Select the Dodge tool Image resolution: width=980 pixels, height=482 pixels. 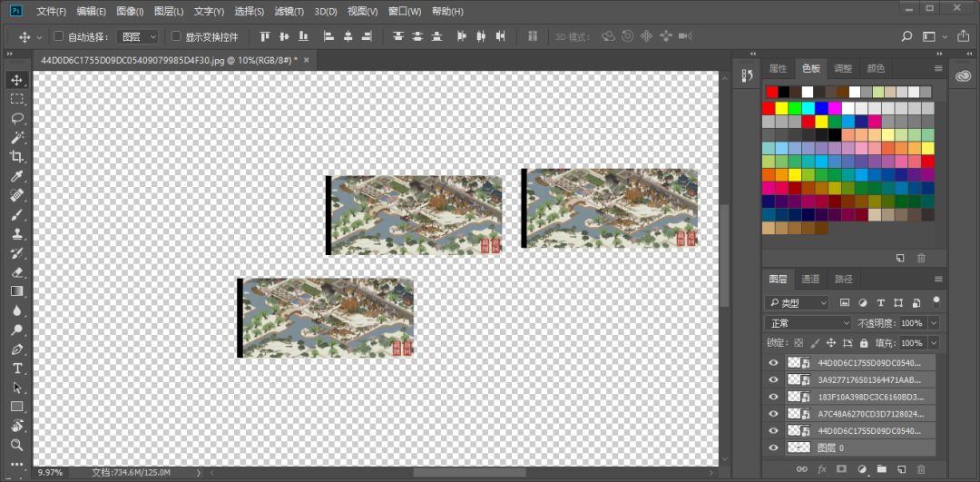(x=17, y=330)
